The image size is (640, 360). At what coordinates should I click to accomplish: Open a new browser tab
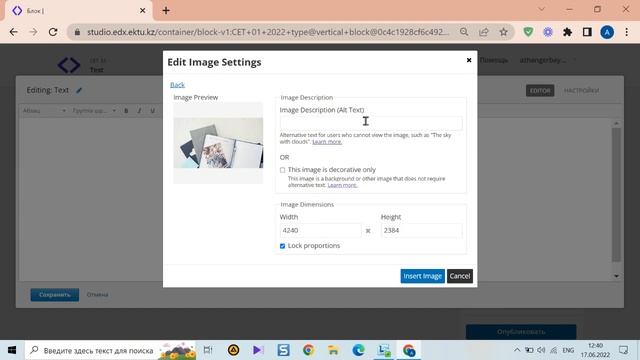tap(166, 11)
